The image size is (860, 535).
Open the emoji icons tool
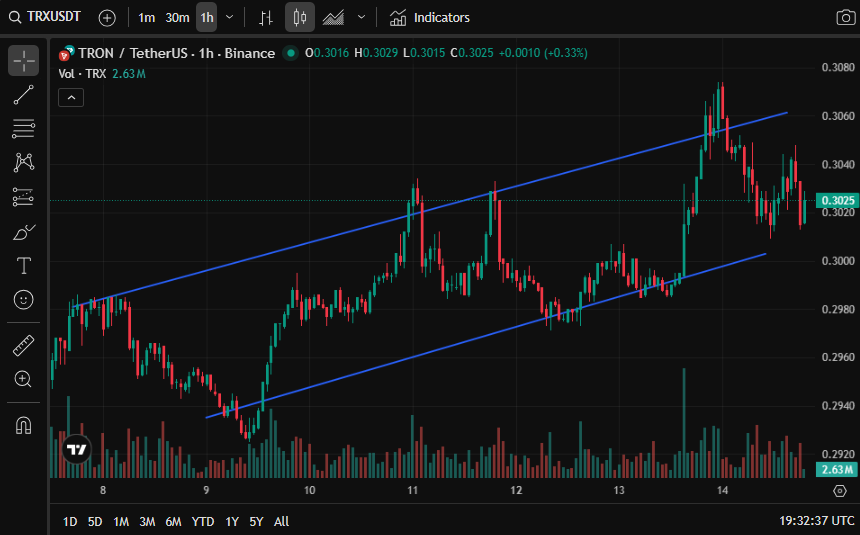click(24, 300)
